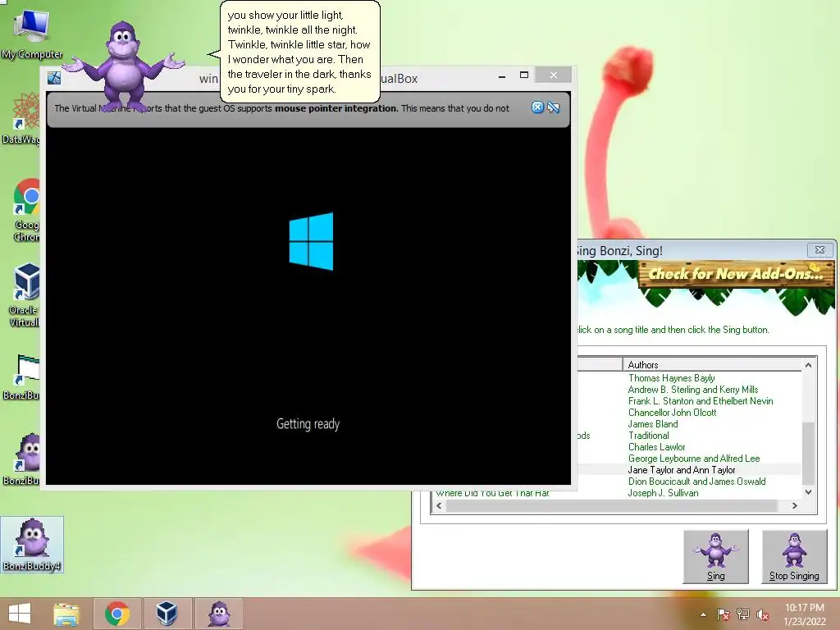This screenshot has width=840, height=630.
Task: Open My Computer desktop icon
Action: click(x=31, y=33)
